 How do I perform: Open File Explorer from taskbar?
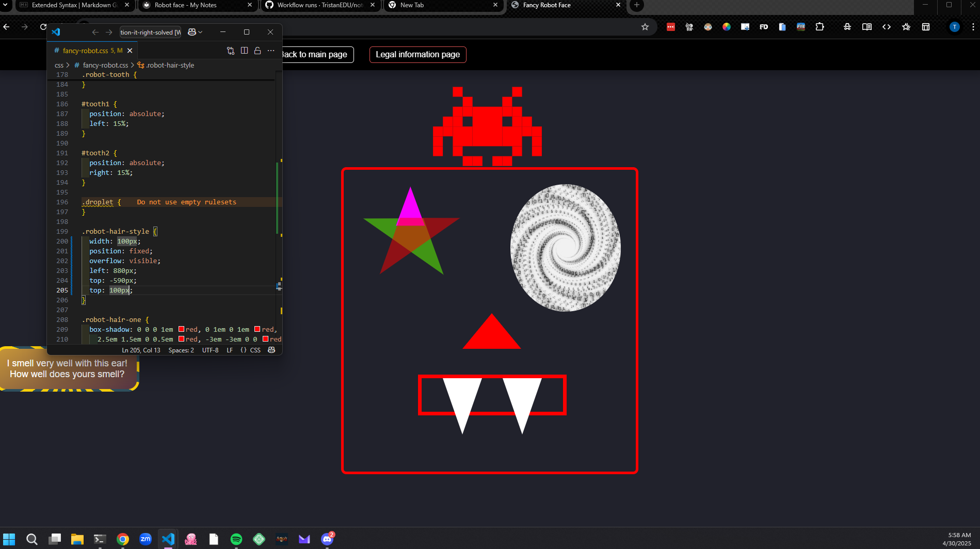click(x=77, y=539)
